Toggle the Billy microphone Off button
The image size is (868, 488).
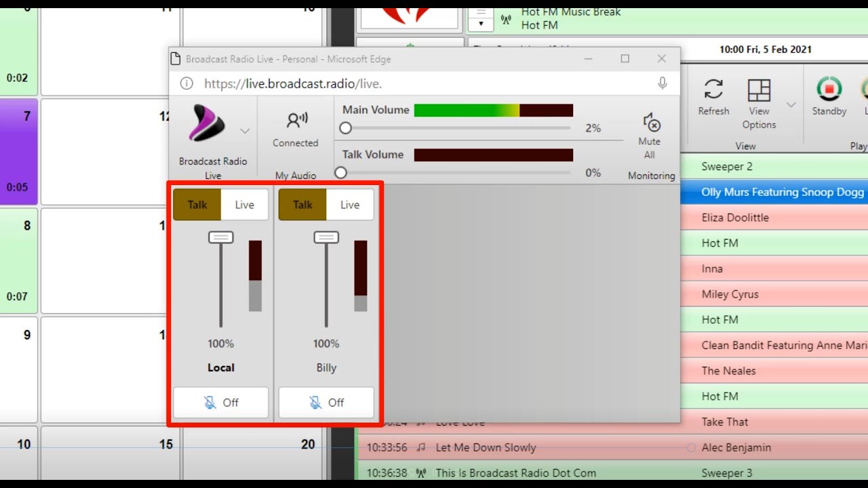(x=326, y=403)
